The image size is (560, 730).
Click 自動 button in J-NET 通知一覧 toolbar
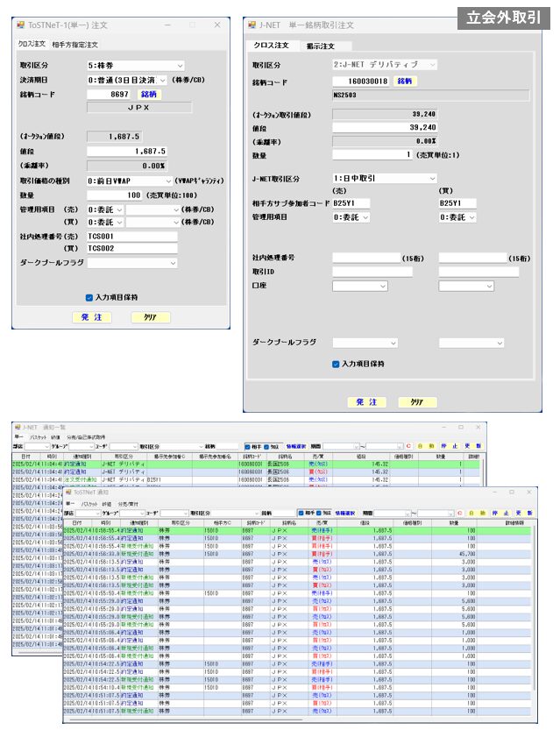(x=426, y=446)
